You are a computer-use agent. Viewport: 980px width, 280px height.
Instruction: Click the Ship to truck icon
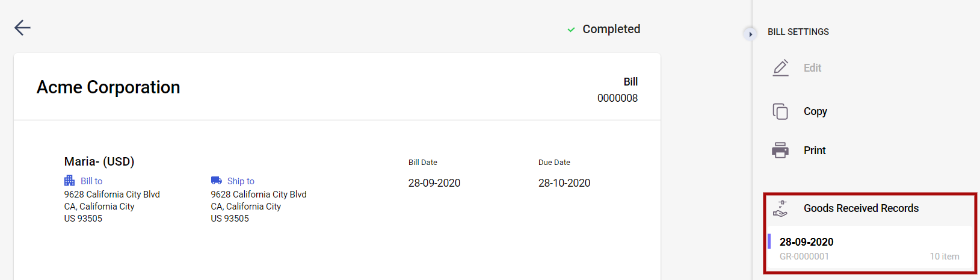(x=217, y=181)
